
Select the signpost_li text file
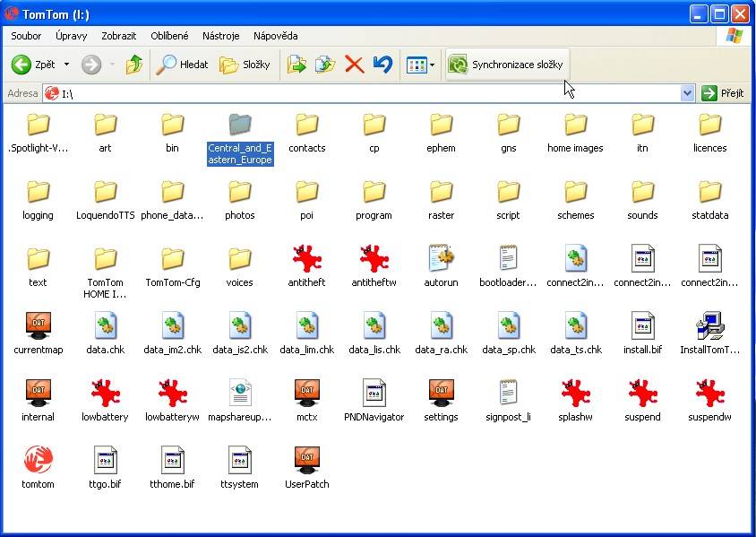508,401
